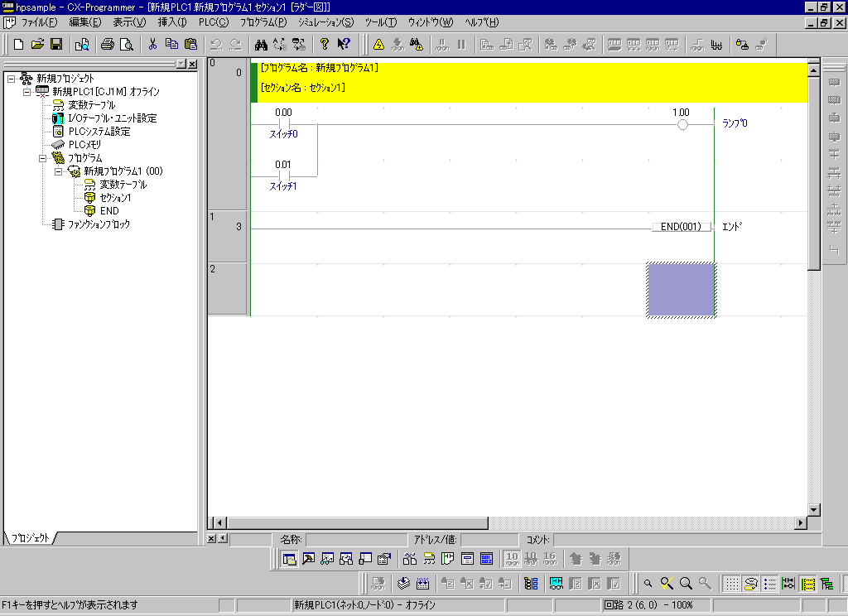Create a new project with the New icon
848x616 pixels.
point(18,45)
